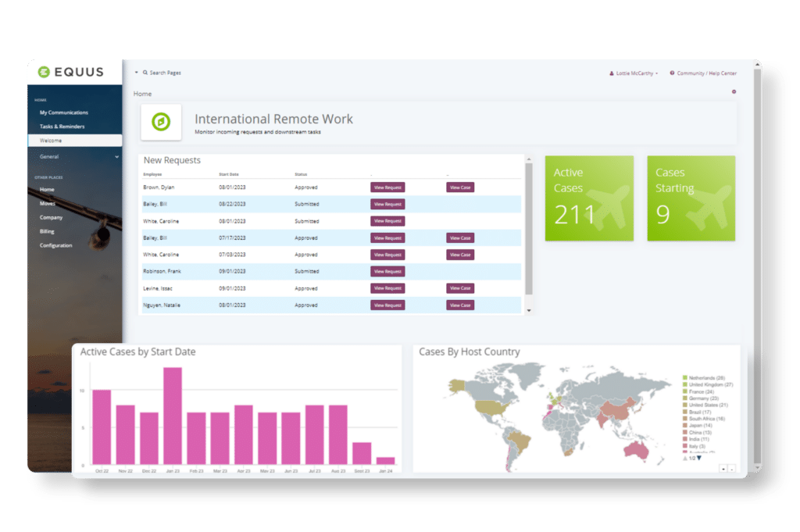The width and height of the screenshot is (800, 532).
Task: Expand the General section in the sidebar
Action: click(115, 156)
